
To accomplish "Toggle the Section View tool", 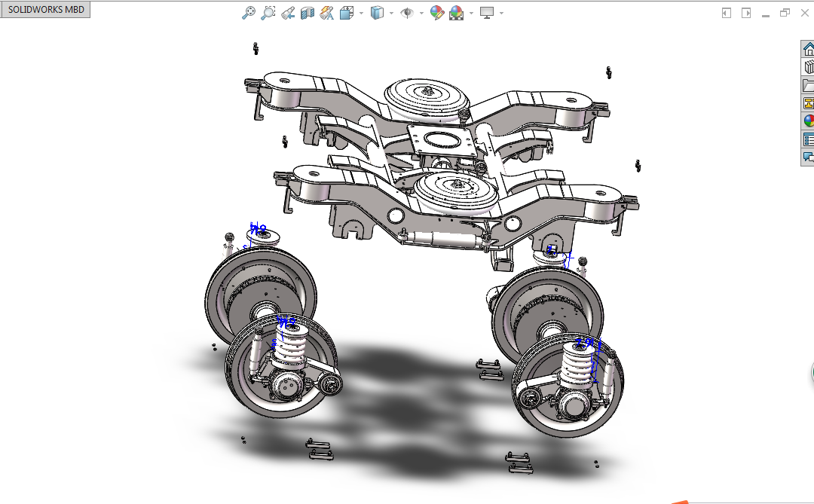I will 308,13.
